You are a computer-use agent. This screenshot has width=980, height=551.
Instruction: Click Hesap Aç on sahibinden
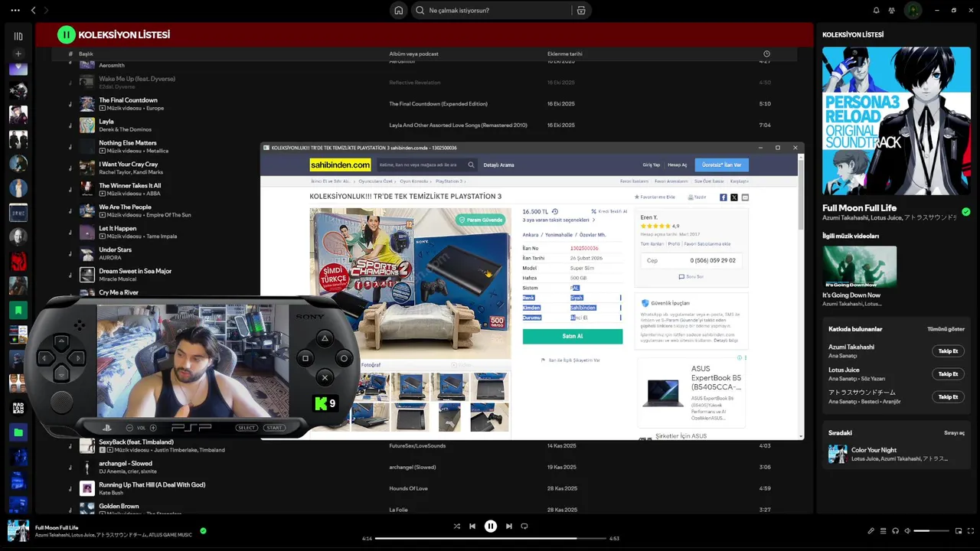pos(677,165)
